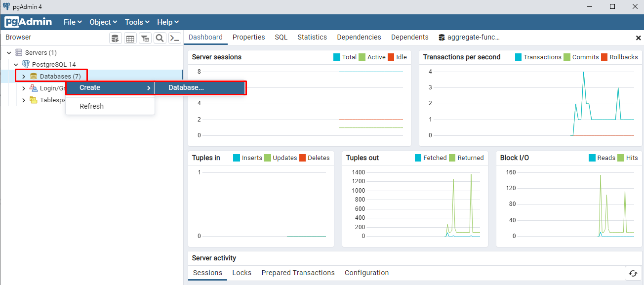Click the Rollbacks legend swatch

[x=604, y=57]
